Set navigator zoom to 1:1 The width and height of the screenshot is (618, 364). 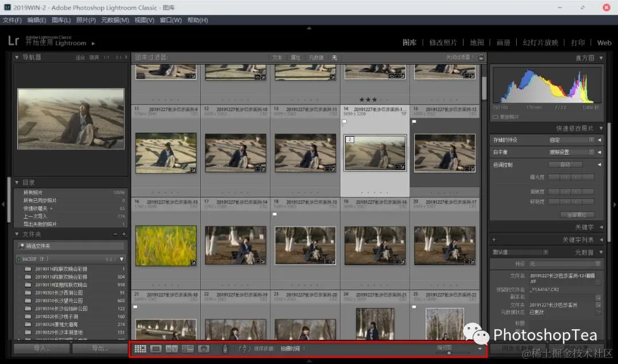click(106, 58)
